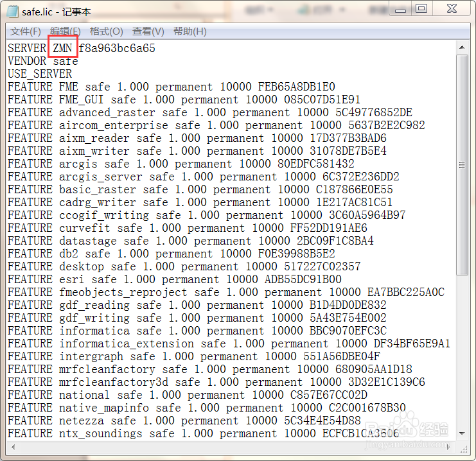The image size is (476, 461).
Task: Click the vertical scrollbar thumb
Action: point(462,165)
